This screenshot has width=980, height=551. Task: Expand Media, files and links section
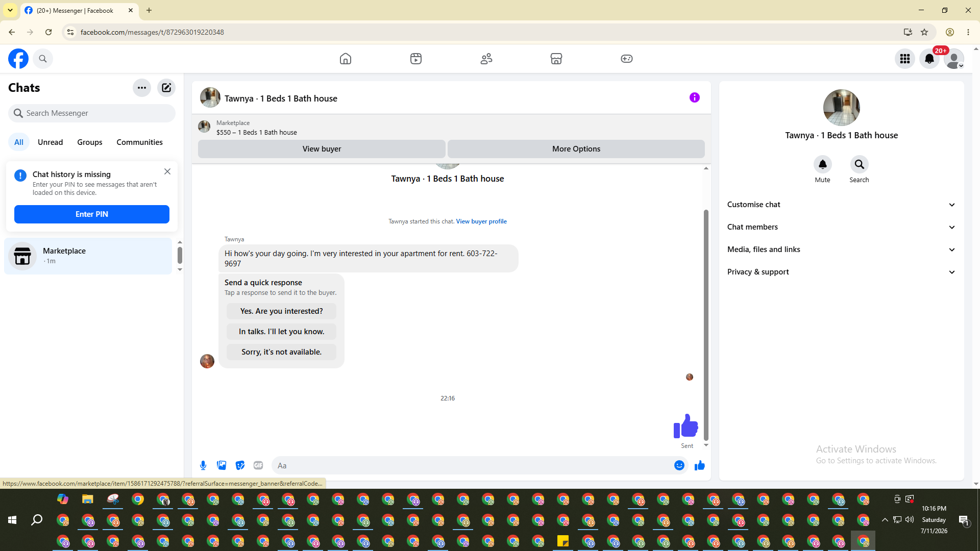pyautogui.click(x=842, y=249)
